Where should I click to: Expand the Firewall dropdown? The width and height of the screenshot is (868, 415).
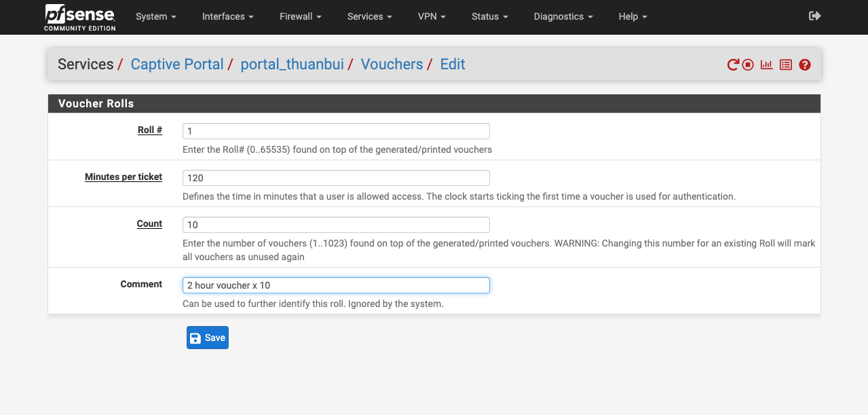[x=299, y=16]
